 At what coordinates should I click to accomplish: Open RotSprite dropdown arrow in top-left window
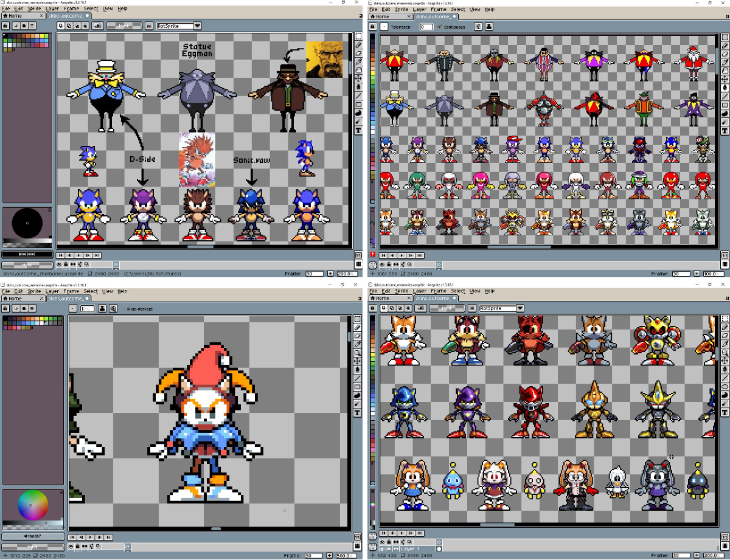point(197,26)
